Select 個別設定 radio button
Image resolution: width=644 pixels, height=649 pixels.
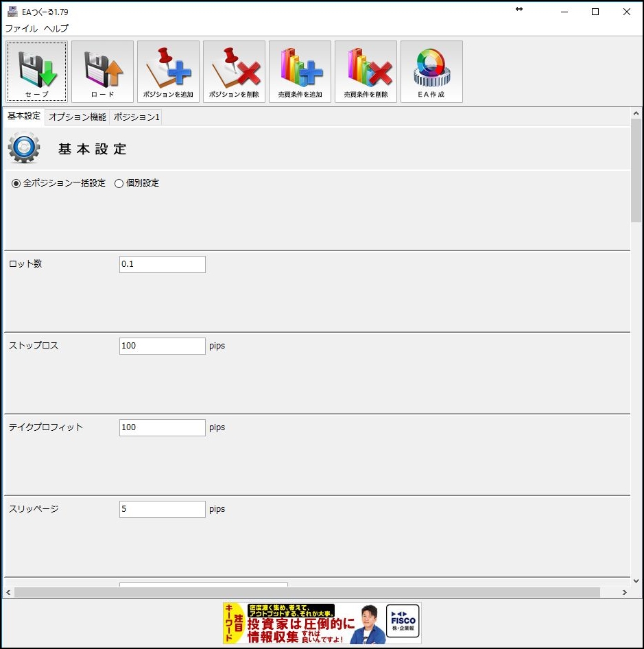click(119, 183)
